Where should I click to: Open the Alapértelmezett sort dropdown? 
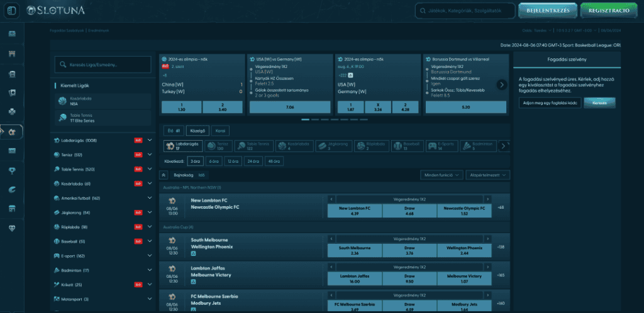487,175
